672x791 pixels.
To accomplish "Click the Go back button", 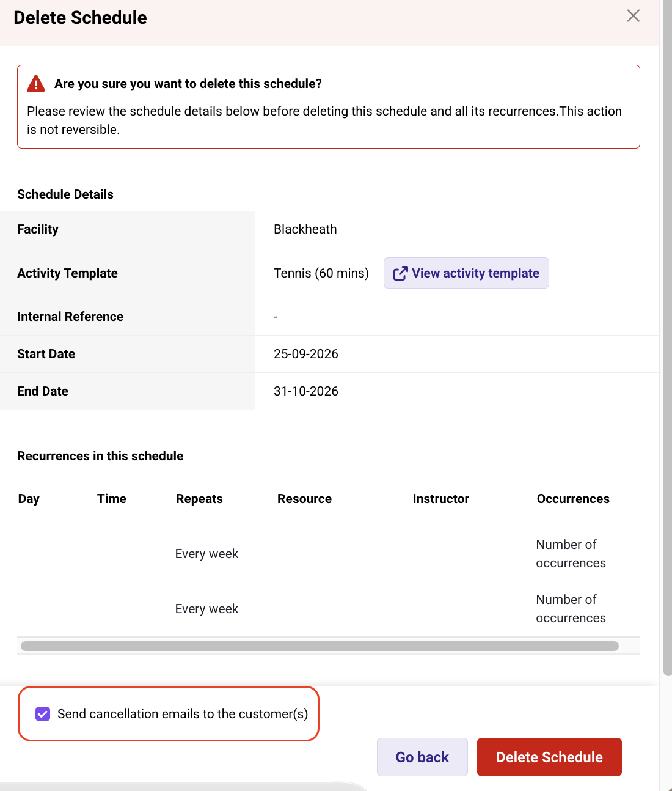I will pos(422,757).
